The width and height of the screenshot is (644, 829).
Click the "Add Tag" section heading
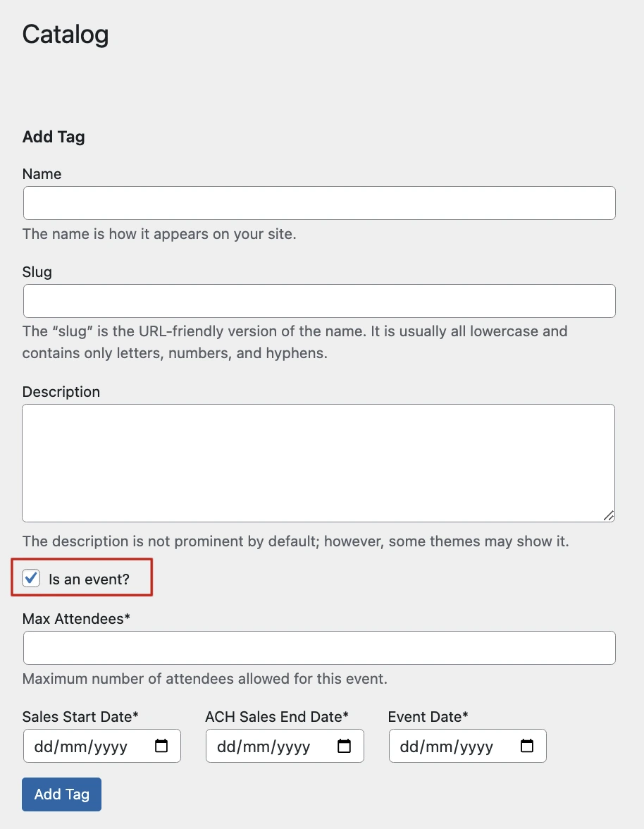pos(54,137)
